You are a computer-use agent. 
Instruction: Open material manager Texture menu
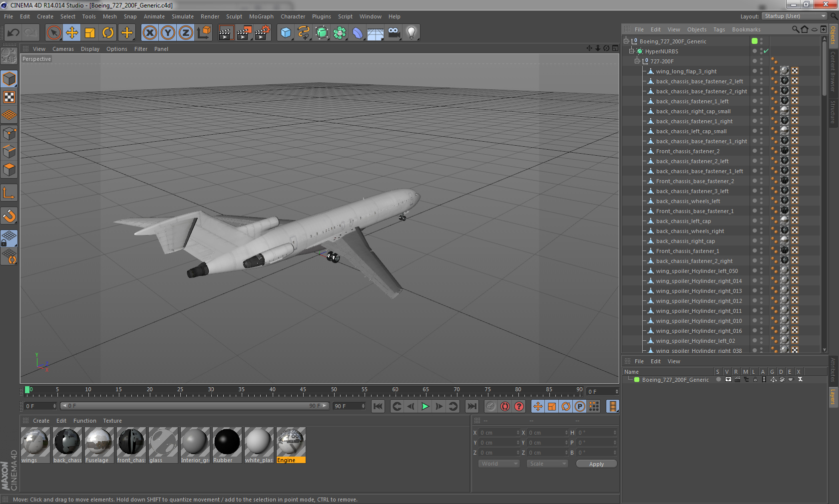112,421
